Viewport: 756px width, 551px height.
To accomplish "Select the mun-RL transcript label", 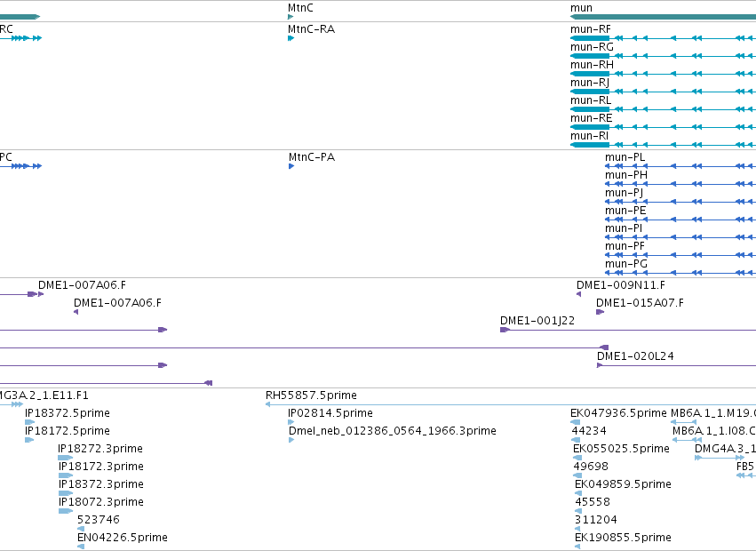I will click(x=591, y=100).
